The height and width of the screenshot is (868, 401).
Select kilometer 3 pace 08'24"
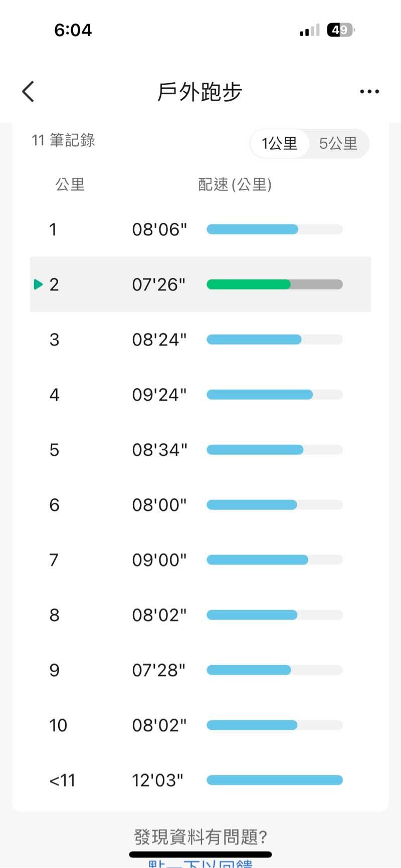pyautogui.click(x=159, y=340)
